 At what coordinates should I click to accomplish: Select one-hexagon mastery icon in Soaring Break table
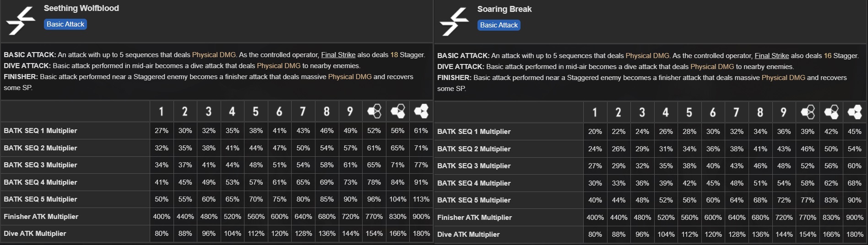[x=808, y=112]
